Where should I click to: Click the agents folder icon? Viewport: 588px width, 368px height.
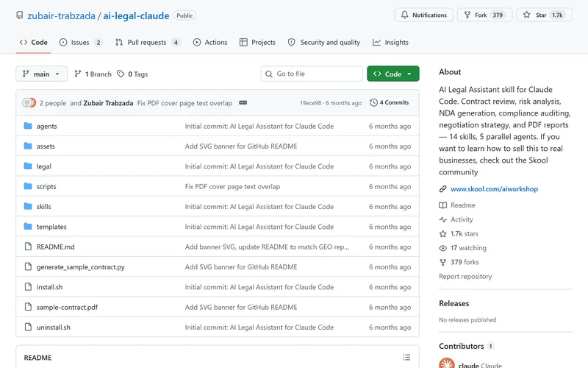coord(28,126)
